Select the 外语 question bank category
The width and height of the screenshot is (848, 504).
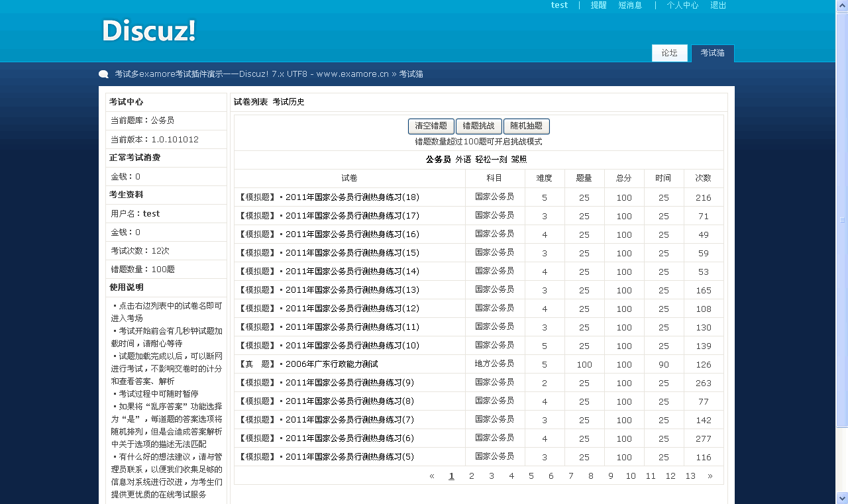pos(463,160)
